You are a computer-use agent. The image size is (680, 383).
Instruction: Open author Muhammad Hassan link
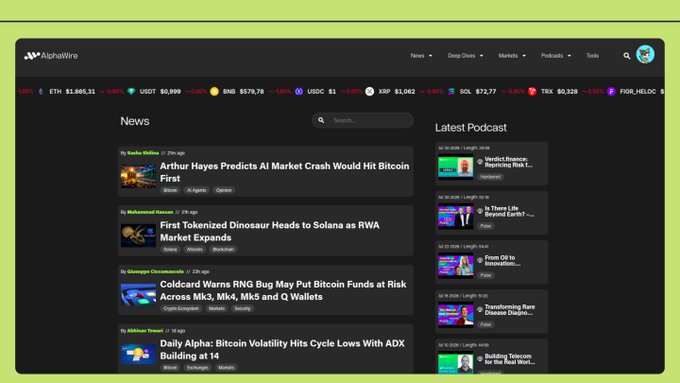point(150,212)
